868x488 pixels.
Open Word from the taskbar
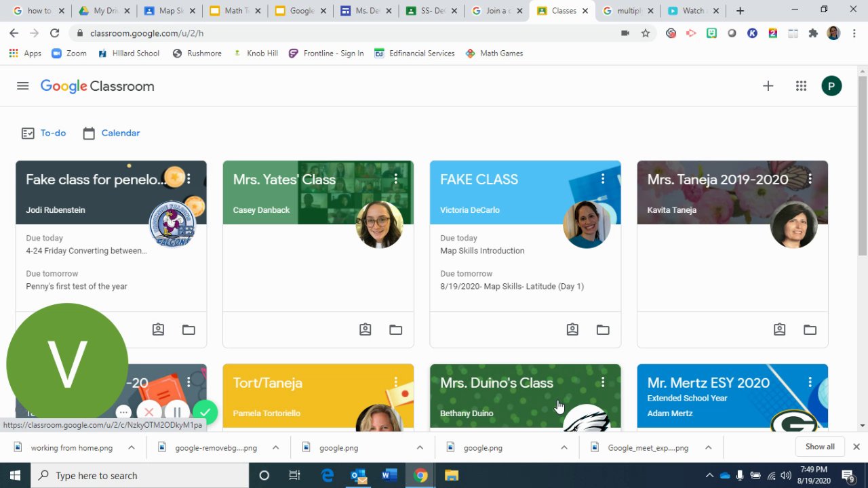389,475
